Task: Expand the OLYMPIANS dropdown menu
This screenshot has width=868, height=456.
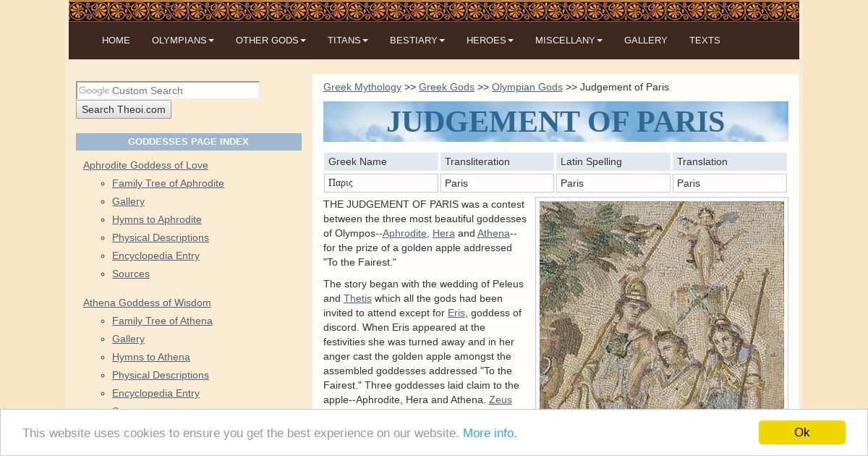Action: 183,41
